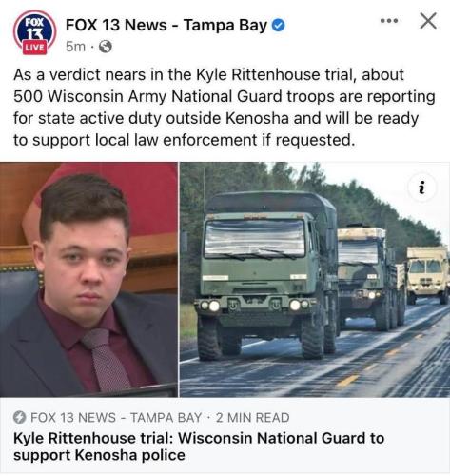Open the Kyle Rittenhouse trial article headline
The width and height of the screenshot is (450, 476).
(x=199, y=446)
